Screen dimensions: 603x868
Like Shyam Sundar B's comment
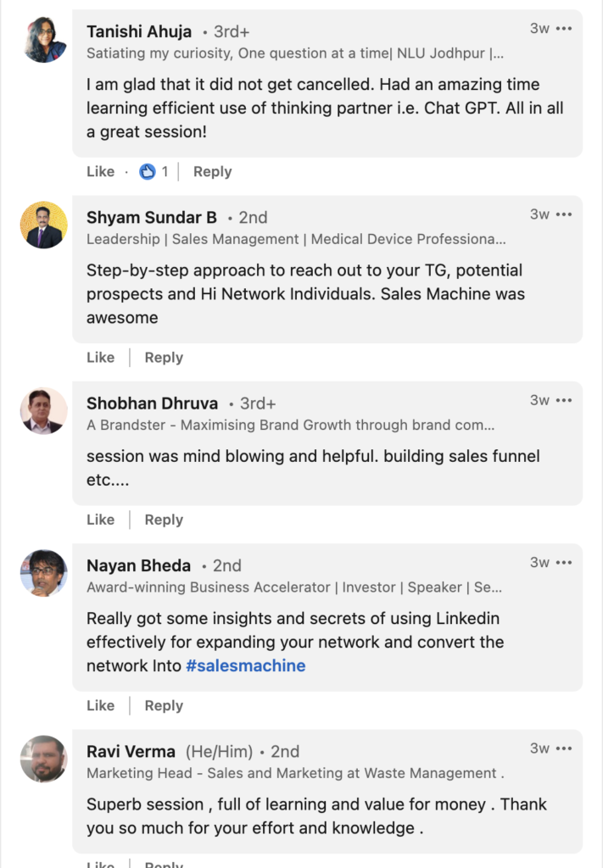pyautogui.click(x=100, y=358)
